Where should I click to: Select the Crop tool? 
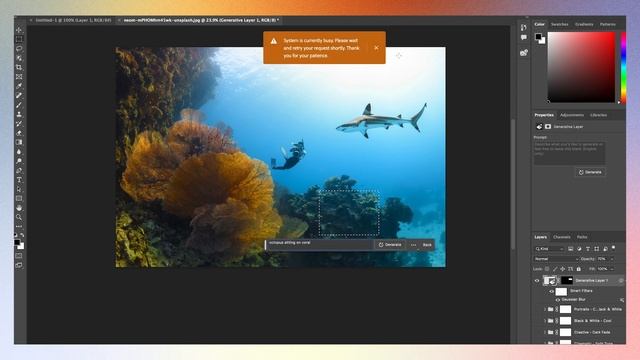pyautogui.click(x=19, y=67)
